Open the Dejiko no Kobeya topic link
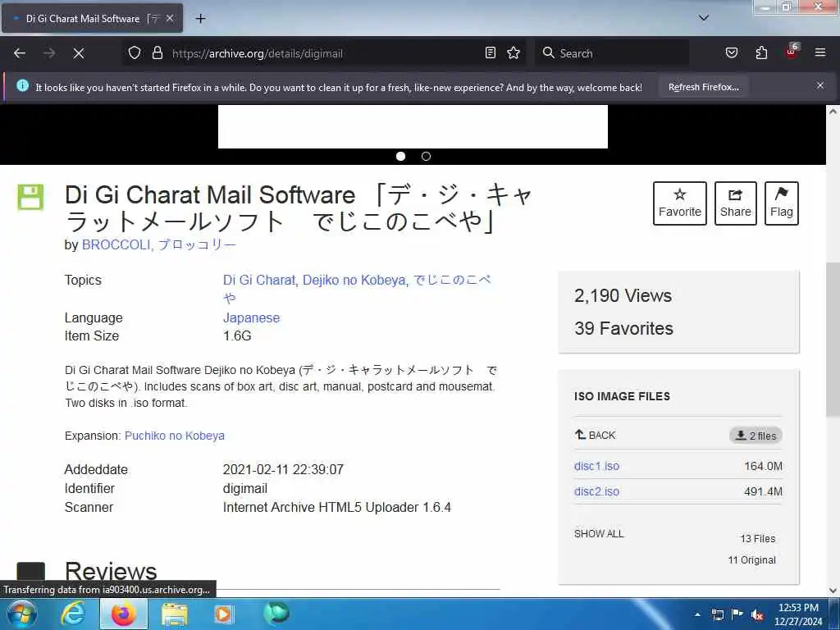Viewport: 840px width, 630px height. (x=354, y=281)
